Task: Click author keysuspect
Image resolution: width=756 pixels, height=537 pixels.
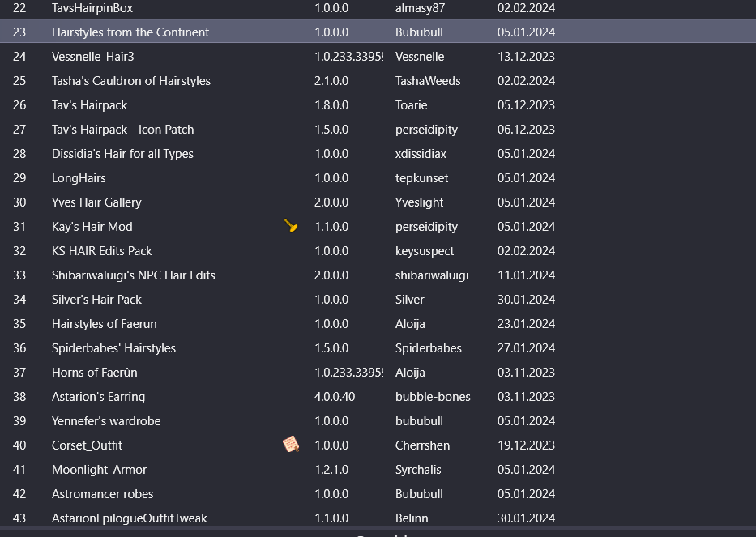Action: click(425, 251)
